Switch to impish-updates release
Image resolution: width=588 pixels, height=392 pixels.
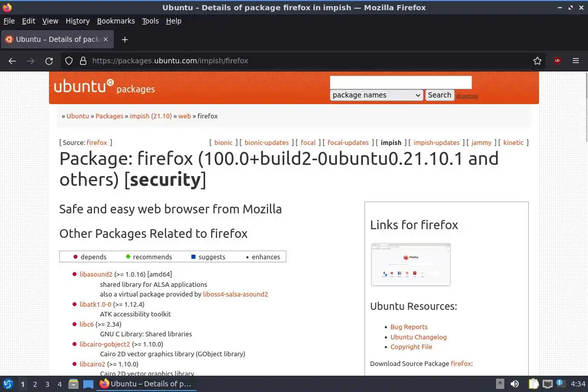tap(436, 142)
